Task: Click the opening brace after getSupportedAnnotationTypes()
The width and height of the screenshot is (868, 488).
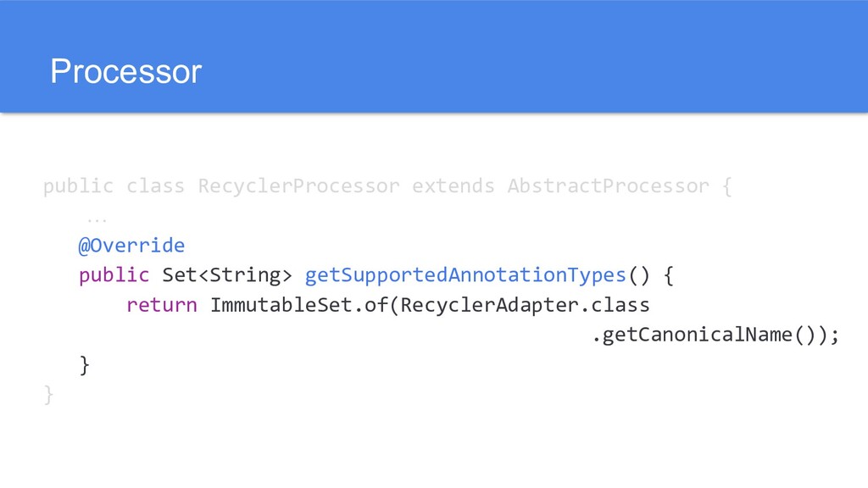Action: (667, 275)
